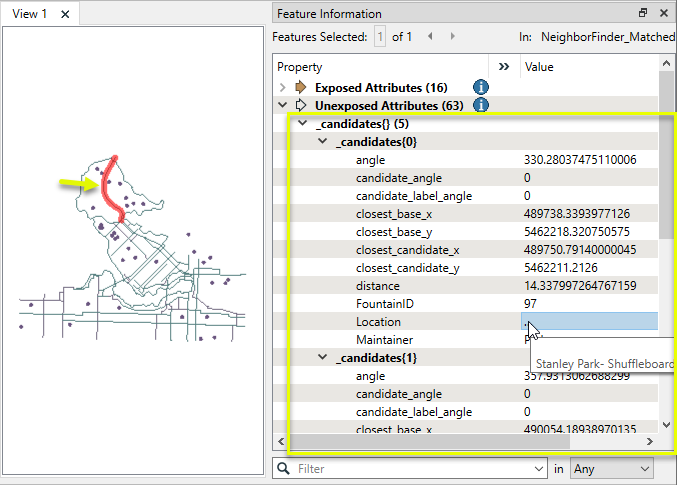Switch to the View 1 tab
This screenshot has height=485, width=677.
click(30, 14)
